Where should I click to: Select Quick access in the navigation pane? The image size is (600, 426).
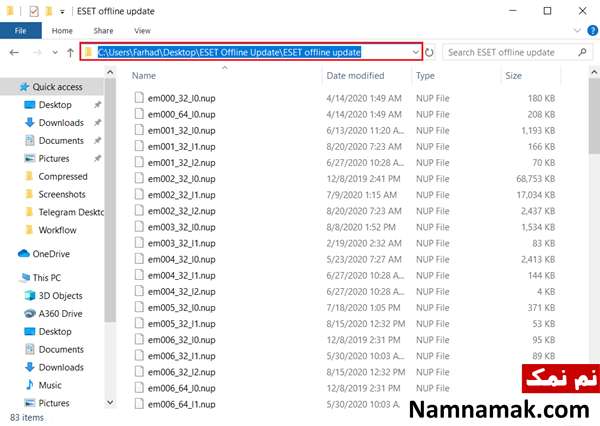point(57,87)
